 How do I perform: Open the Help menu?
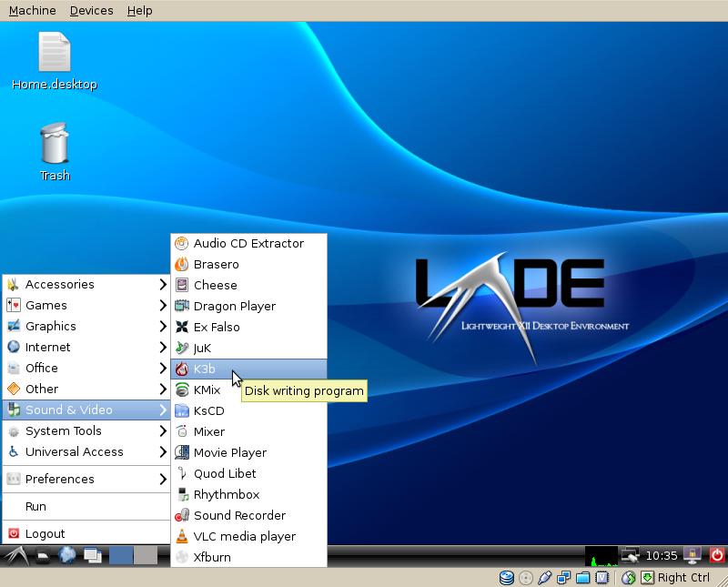[140, 10]
